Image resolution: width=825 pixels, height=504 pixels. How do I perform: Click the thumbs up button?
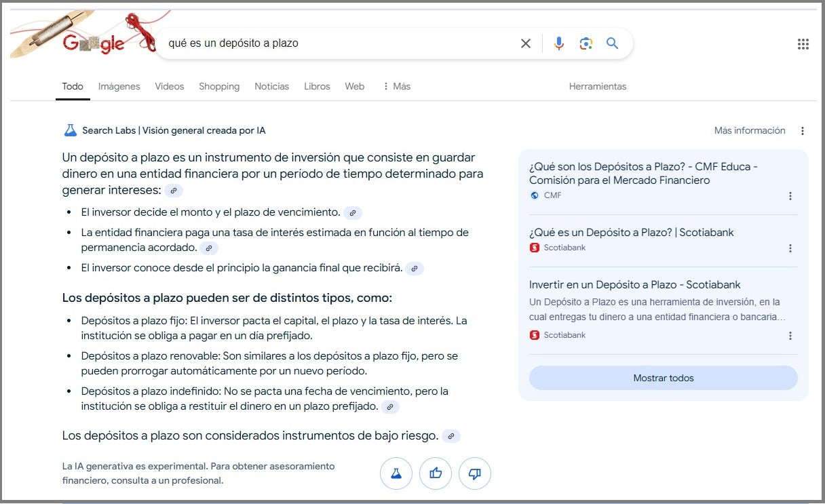click(436, 473)
